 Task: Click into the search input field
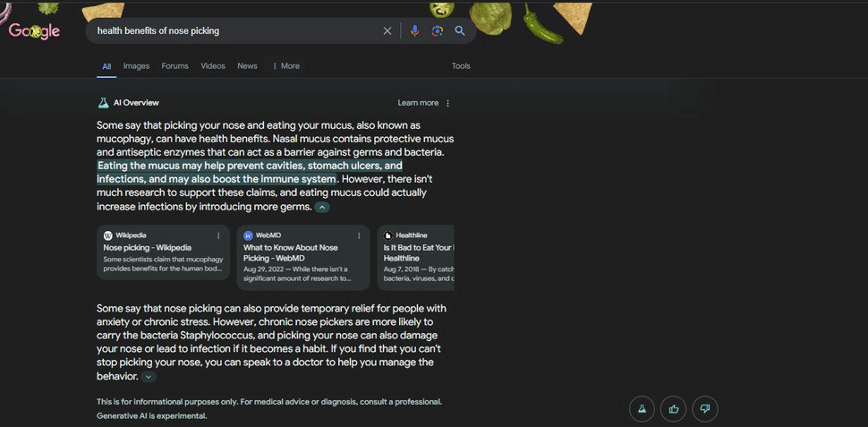(x=233, y=31)
